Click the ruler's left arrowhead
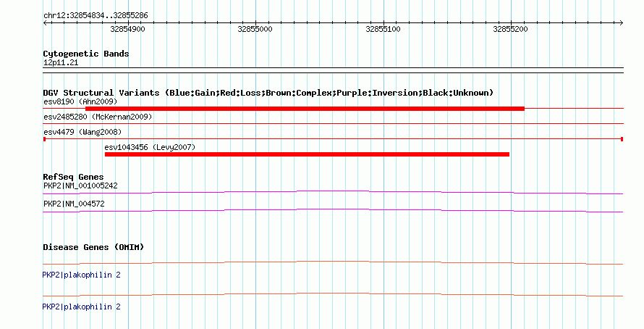The image size is (644, 329). click(45, 23)
